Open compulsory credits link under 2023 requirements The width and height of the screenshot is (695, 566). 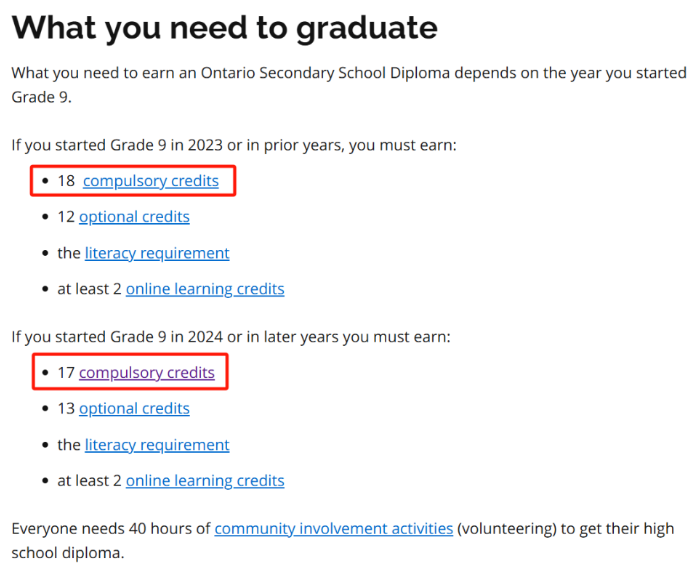[x=151, y=181]
